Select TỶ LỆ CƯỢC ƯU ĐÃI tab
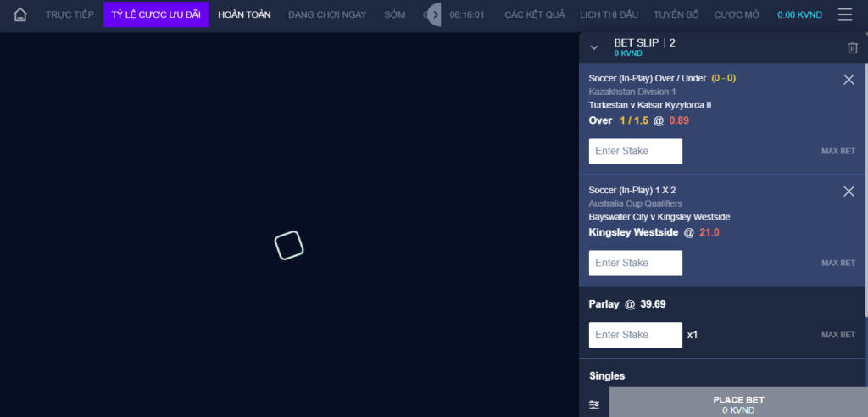868x417 pixels. 156,14
